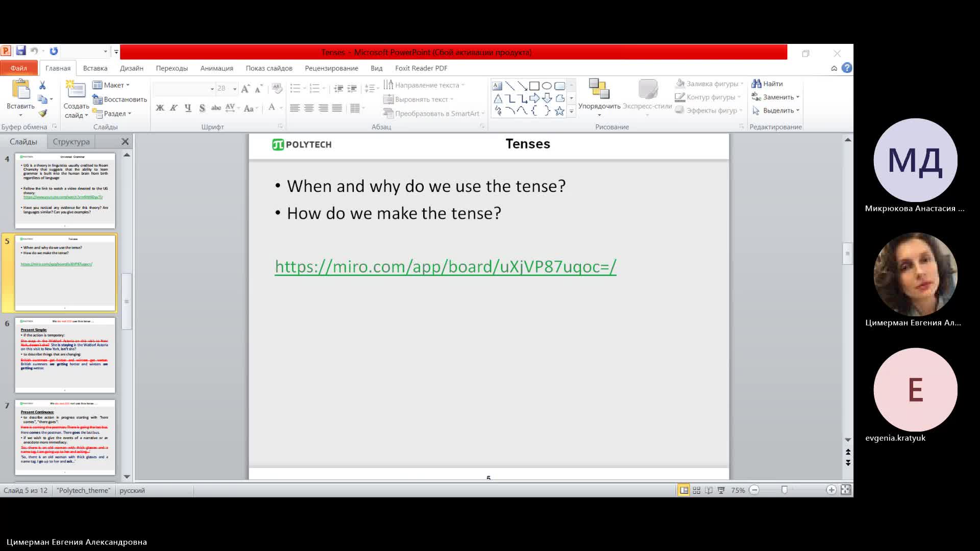The image size is (980, 551).
Task: Align text left
Action: tap(295, 108)
